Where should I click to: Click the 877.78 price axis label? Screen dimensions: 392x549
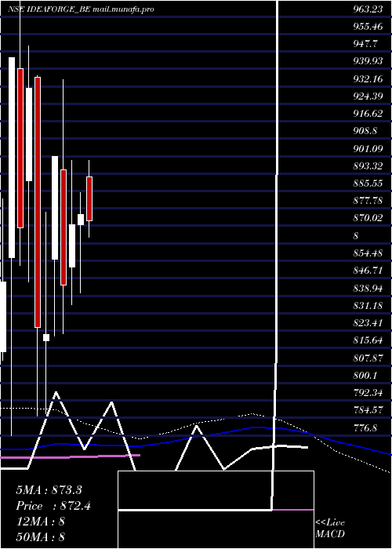click(368, 201)
